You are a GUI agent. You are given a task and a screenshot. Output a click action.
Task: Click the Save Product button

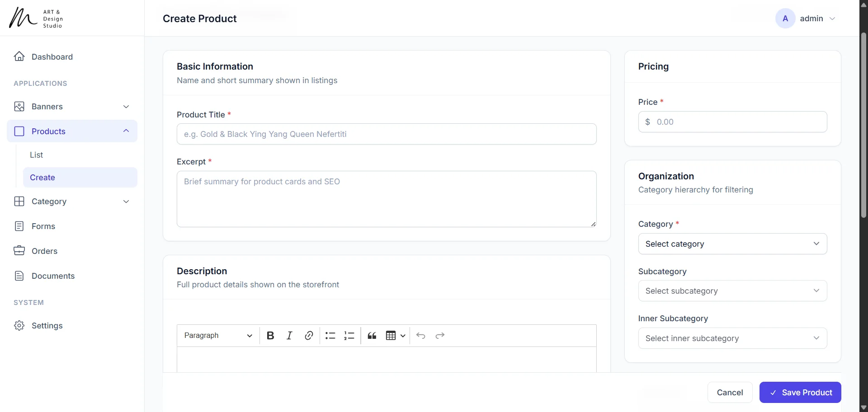pyautogui.click(x=800, y=393)
